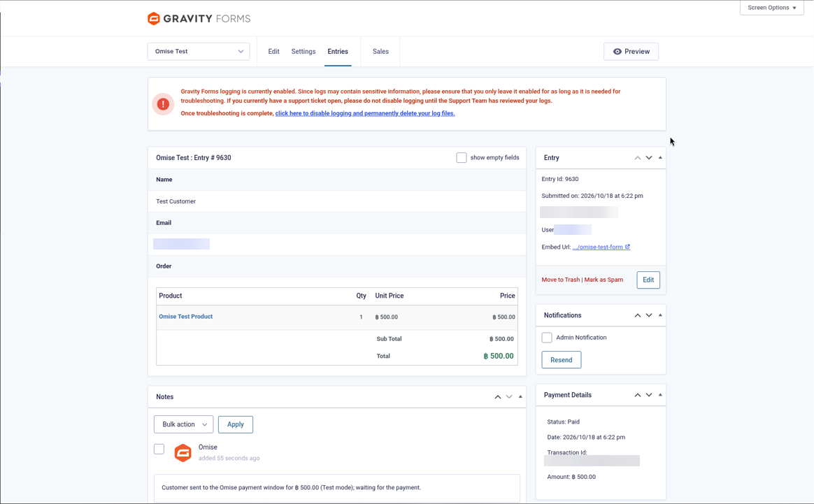The image size is (814, 504).
Task: Click Mark as Spam link
Action: [604, 280]
